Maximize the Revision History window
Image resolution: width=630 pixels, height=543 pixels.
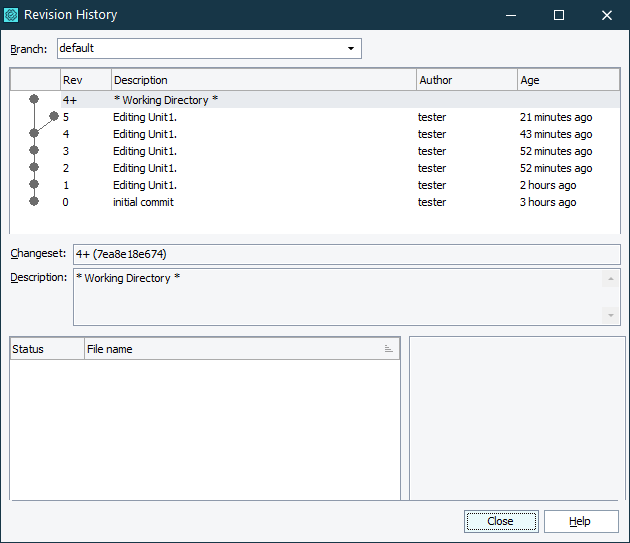pos(558,15)
